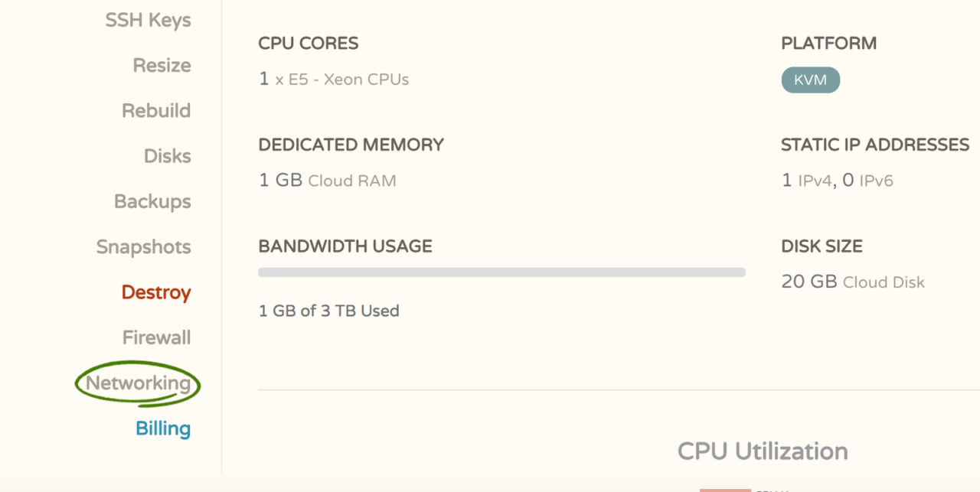This screenshot has height=492, width=980.
Task: Click the Static IP Addresses heading
Action: 875,145
